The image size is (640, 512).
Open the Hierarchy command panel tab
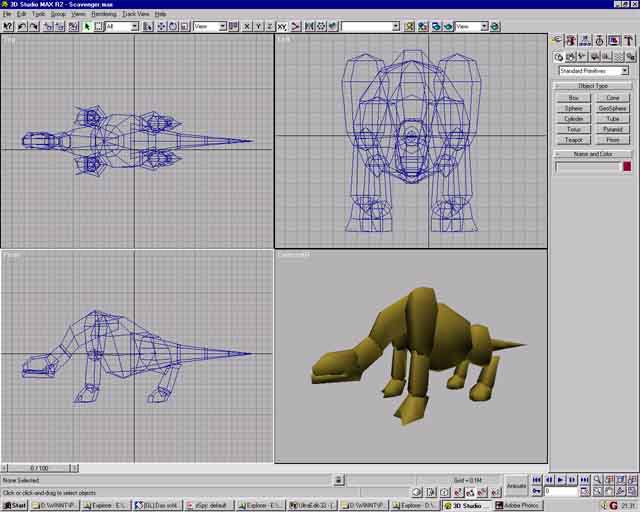[x=586, y=41]
